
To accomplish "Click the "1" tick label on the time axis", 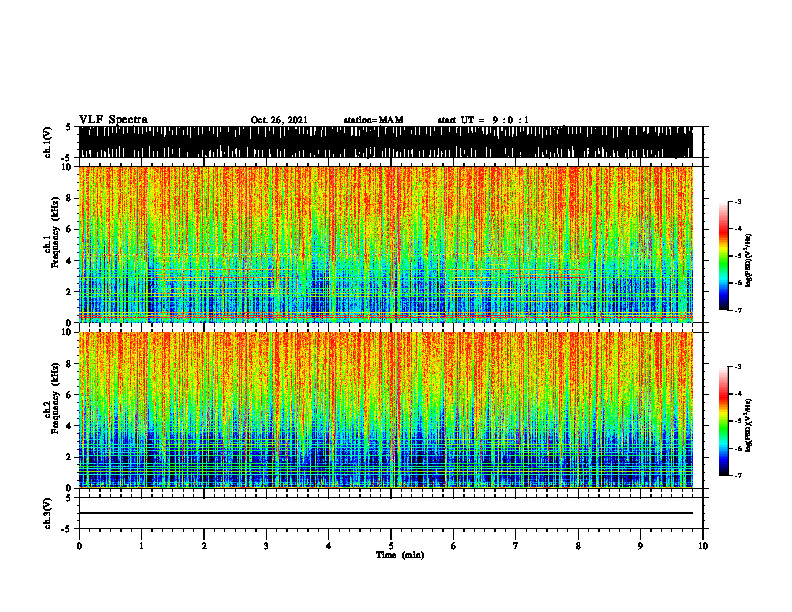I will point(141,546).
